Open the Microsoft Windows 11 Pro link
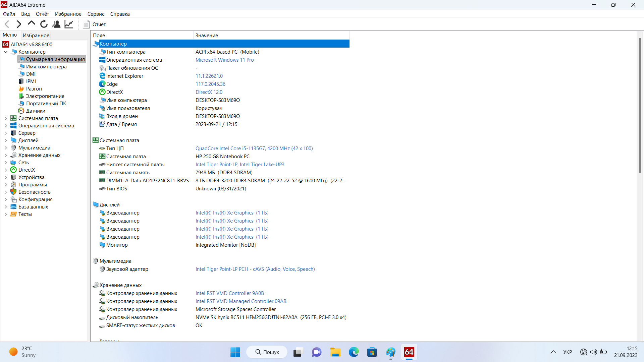 224,60
